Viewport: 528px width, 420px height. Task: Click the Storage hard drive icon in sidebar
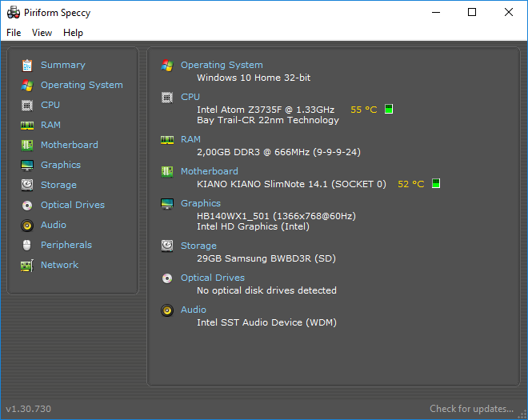(x=27, y=186)
